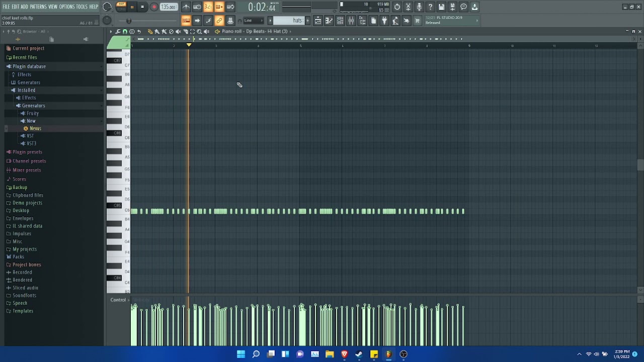Open the audio editor scissors icon
Image resolution: width=644 pixels, height=362 pixels.
[x=408, y=7]
